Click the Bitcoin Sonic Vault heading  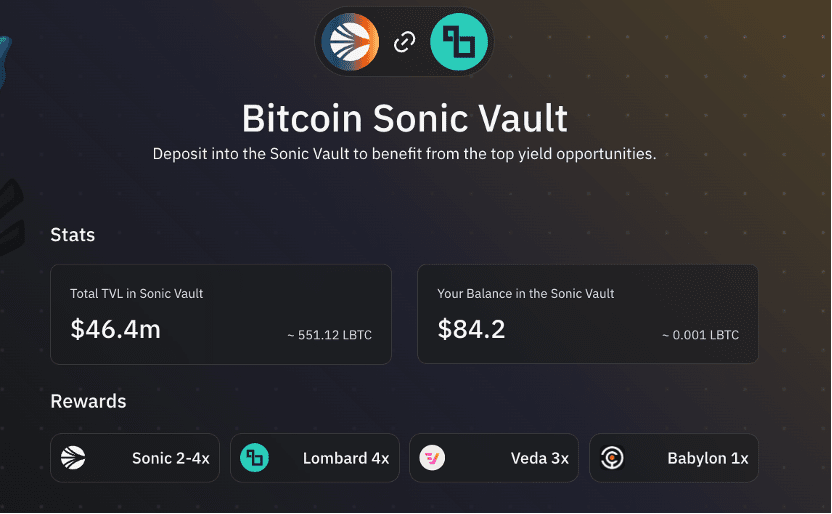tap(405, 118)
